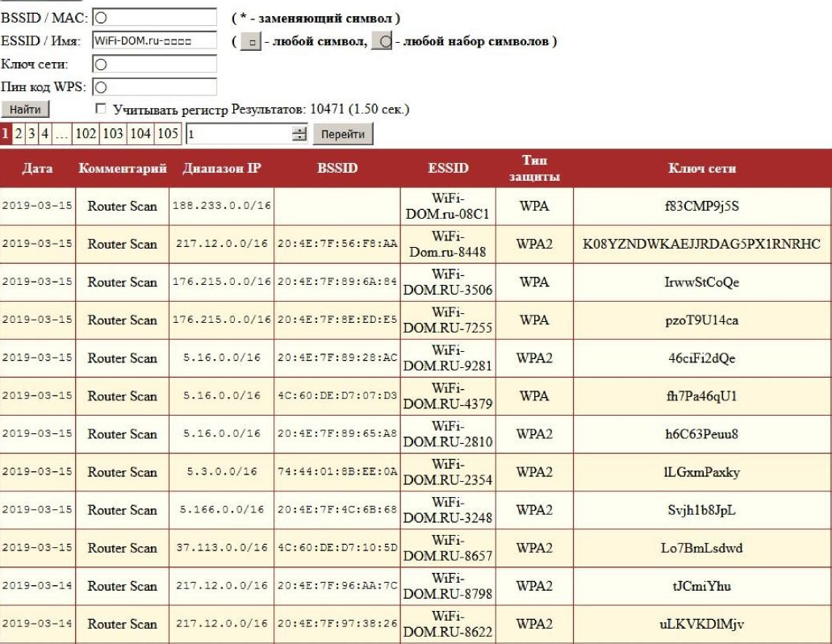Open results page 104

coord(141,134)
